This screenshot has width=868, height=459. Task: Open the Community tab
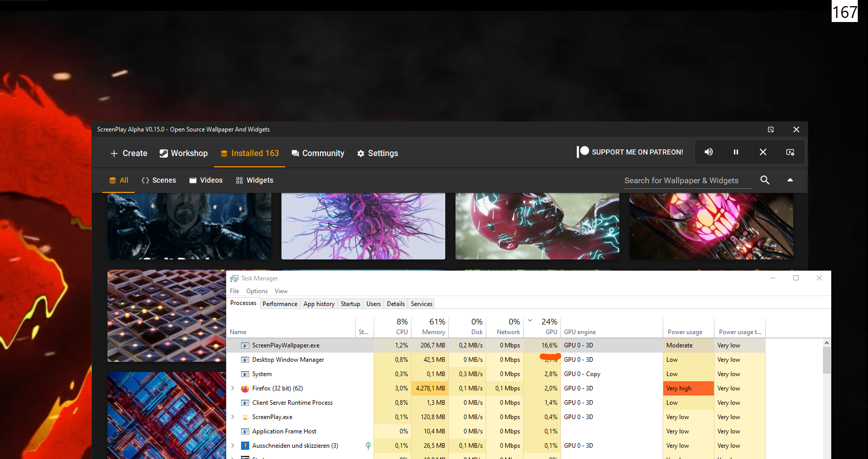pyautogui.click(x=318, y=153)
